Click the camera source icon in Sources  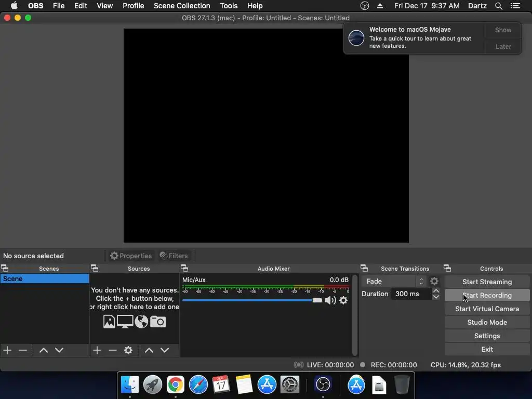pos(158,322)
